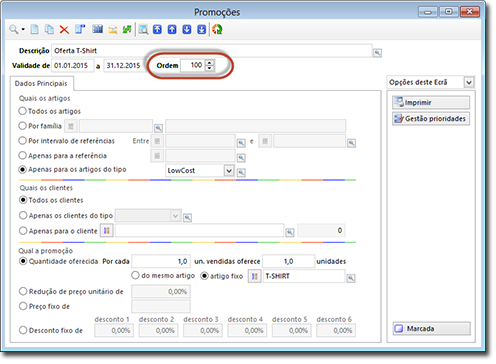Decrease the Ordem value with down spinner
This screenshot has width=496, height=364.
209,68
